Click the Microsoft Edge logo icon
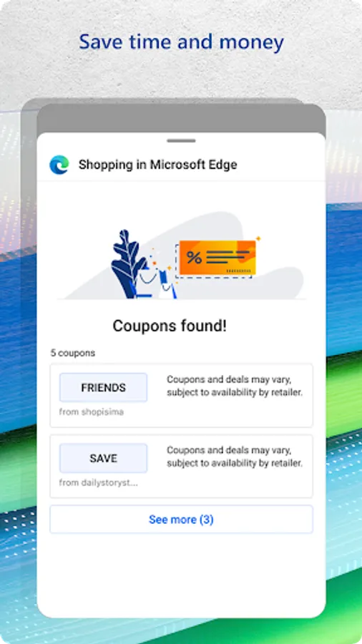This screenshot has height=644, width=362. tap(59, 165)
